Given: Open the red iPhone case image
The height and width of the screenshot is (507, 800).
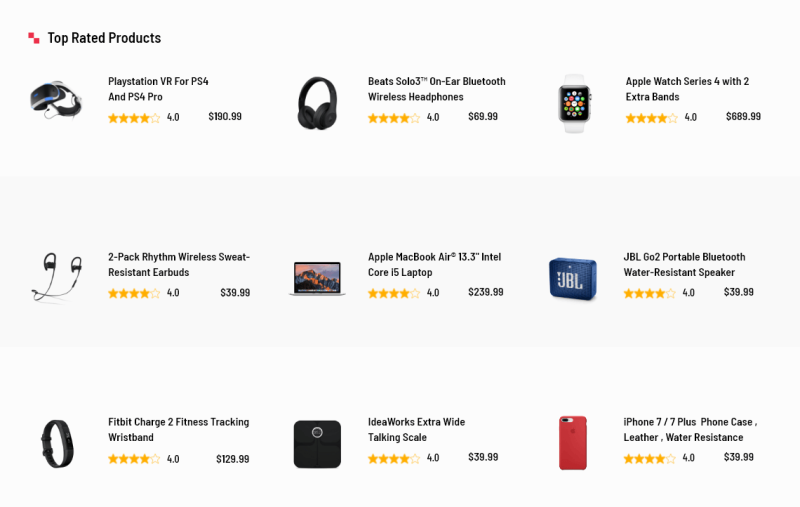Looking at the screenshot, I should [573, 443].
